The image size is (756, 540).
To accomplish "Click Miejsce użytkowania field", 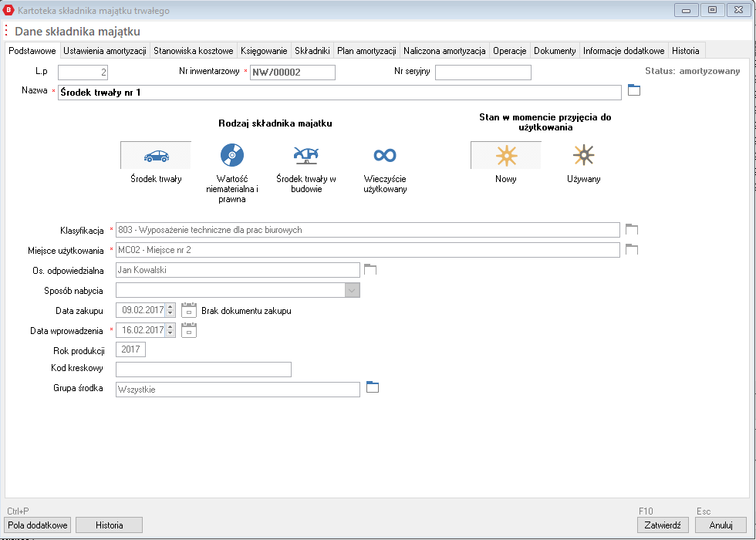I will [x=368, y=250].
